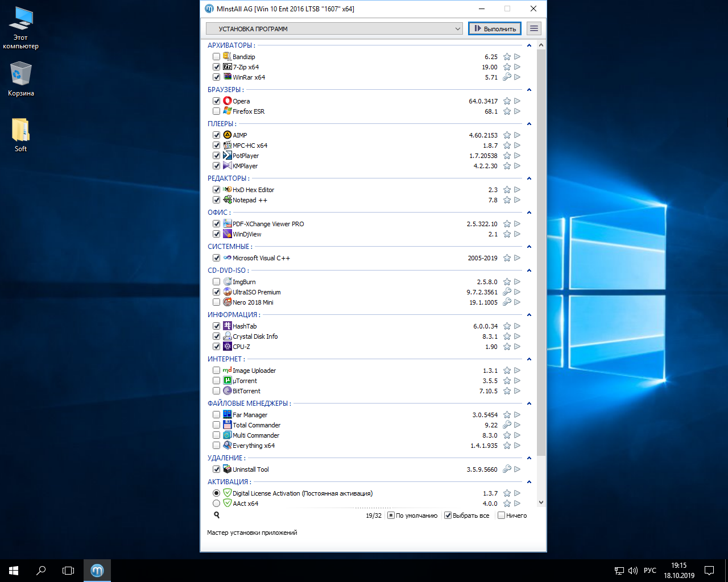Uncheck the WinDjView checkbox
Screen dimensions: 728x582
[x=216, y=234]
